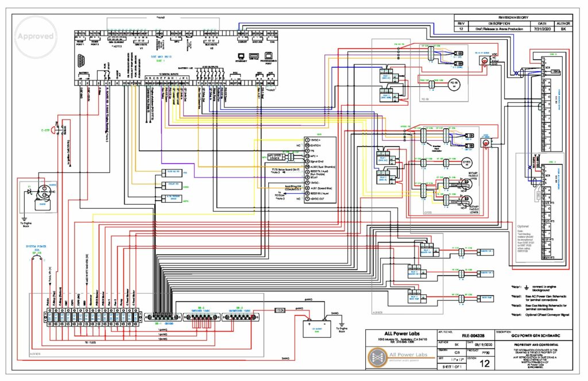Click Note4 Optional CFeed Conveyor Signal

click(x=540, y=314)
